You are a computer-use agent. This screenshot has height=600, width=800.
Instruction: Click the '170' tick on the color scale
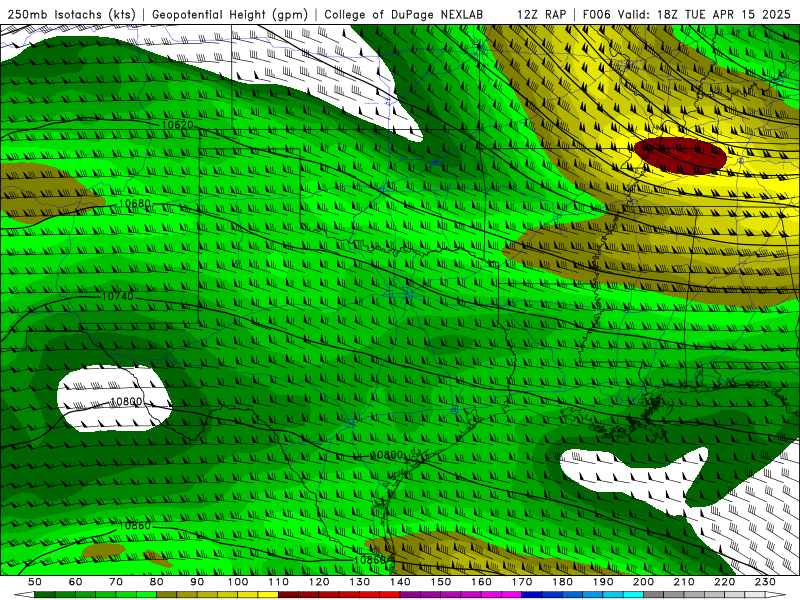pyautogui.click(x=522, y=582)
